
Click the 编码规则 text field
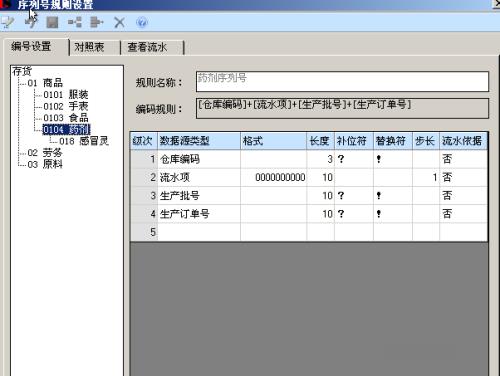click(x=342, y=108)
